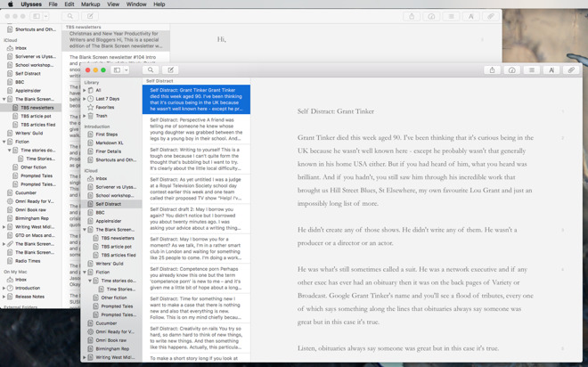Click the Search magnifier in the front window toolbar
Image resolution: width=588 pixels, height=367 pixels.
151,70
